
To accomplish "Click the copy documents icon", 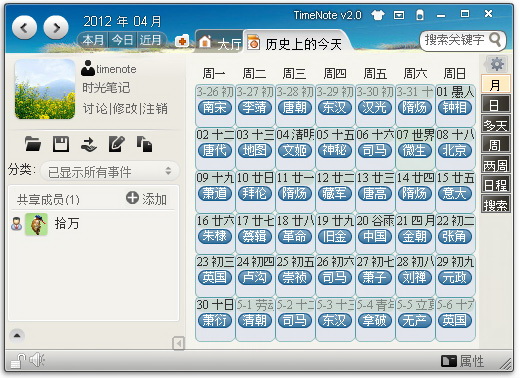I will tap(145, 144).
